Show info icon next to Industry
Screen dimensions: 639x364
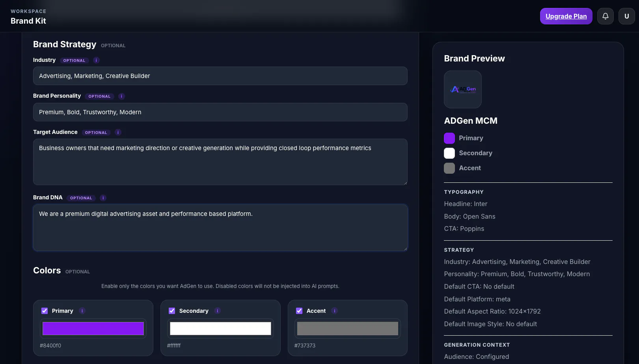point(96,60)
